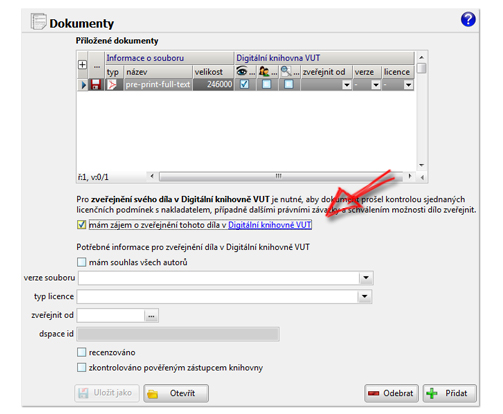Check 'zkontrolováno pověřeným zástupcem knihovny'
The height and width of the screenshot is (414, 503).
tap(81, 368)
